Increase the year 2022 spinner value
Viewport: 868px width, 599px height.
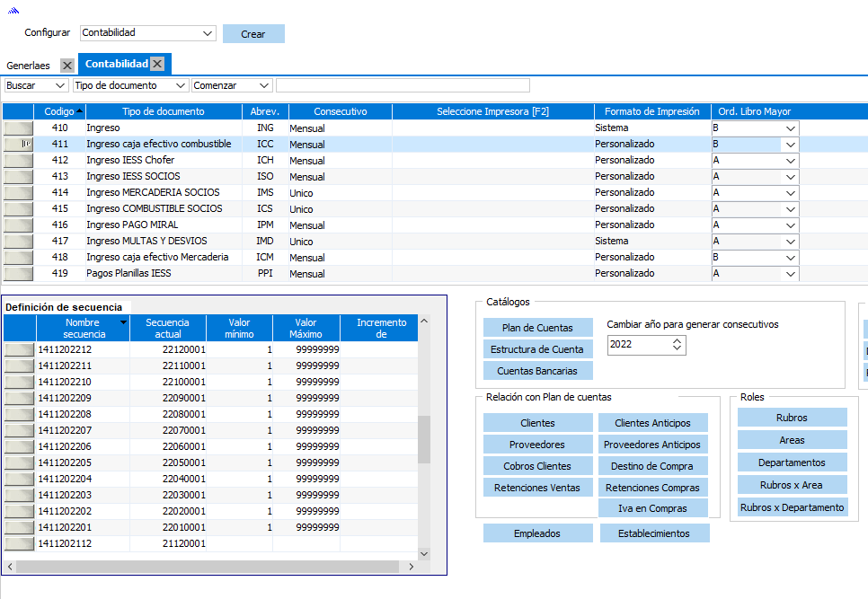click(678, 340)
